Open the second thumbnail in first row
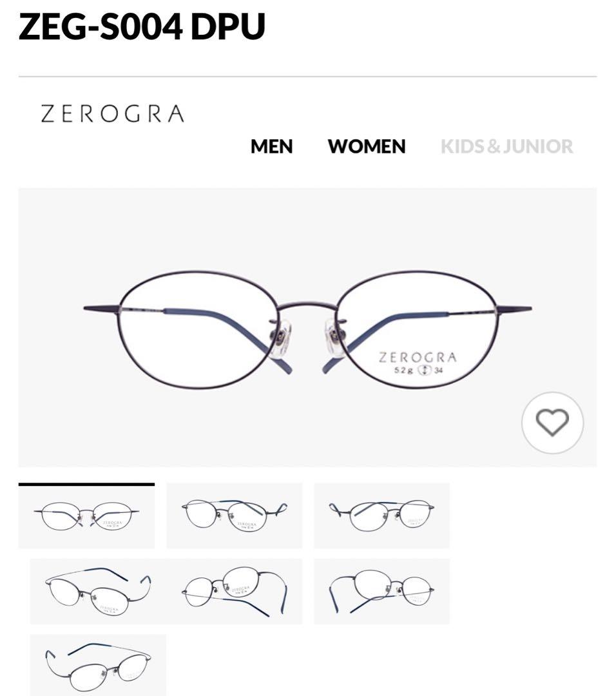This screenshot has height=696, width=616. [x=235, y=516]
